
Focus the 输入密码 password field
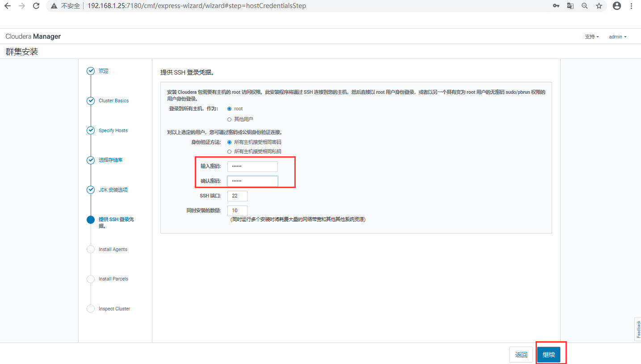tap(252, 166)
